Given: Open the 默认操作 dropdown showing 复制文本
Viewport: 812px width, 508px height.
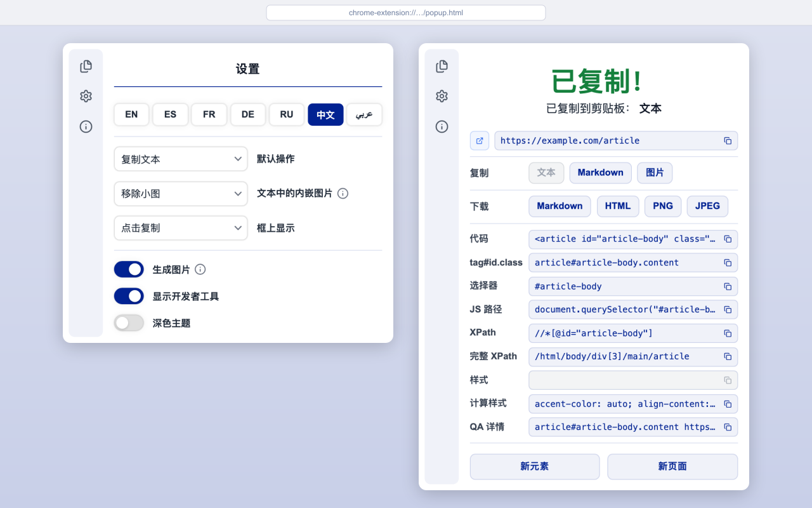Looking at the screenshot, I should (x=181, y=159).
